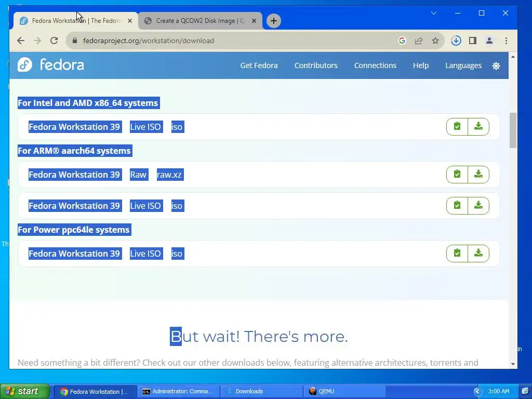Click the browser forward arrow

(x=37, y=41)
